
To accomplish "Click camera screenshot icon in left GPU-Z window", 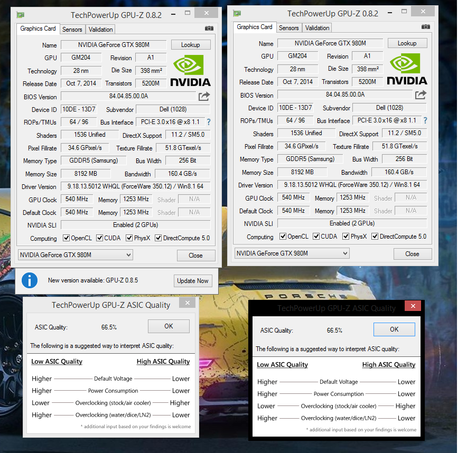I will coord(209,29).
